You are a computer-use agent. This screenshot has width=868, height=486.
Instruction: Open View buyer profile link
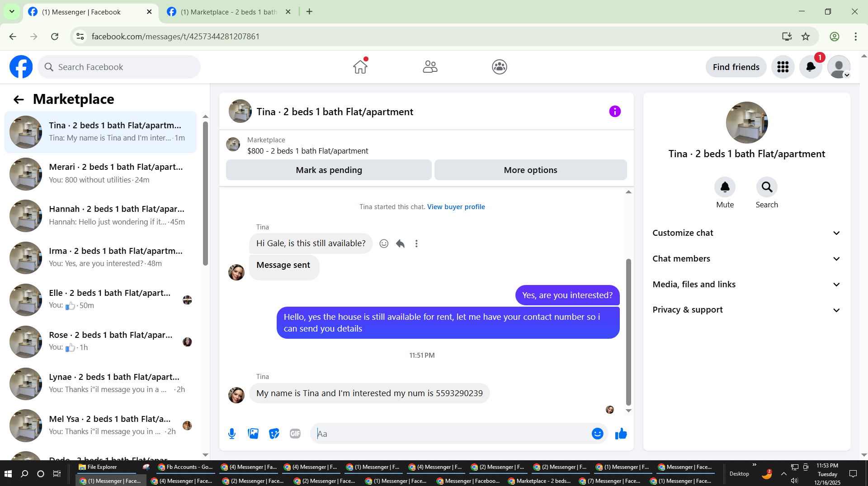[456, 207]
